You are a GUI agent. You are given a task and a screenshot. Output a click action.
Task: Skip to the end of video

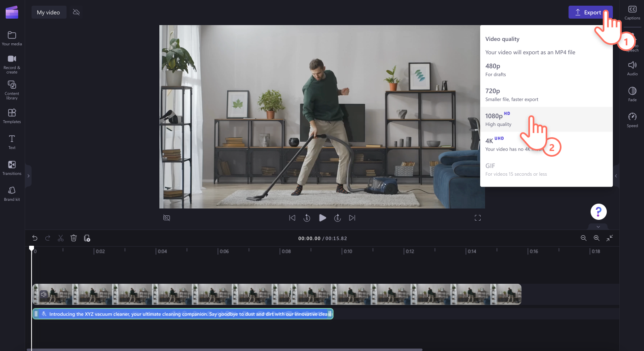click(352, 218)
